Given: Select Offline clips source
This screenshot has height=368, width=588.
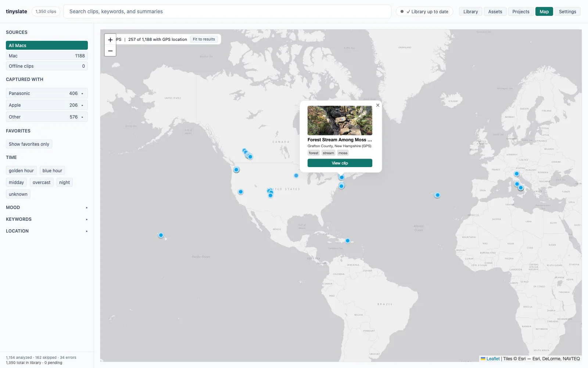Looking at the screenshot, I should pyautogui.click(x=47, y=66).
